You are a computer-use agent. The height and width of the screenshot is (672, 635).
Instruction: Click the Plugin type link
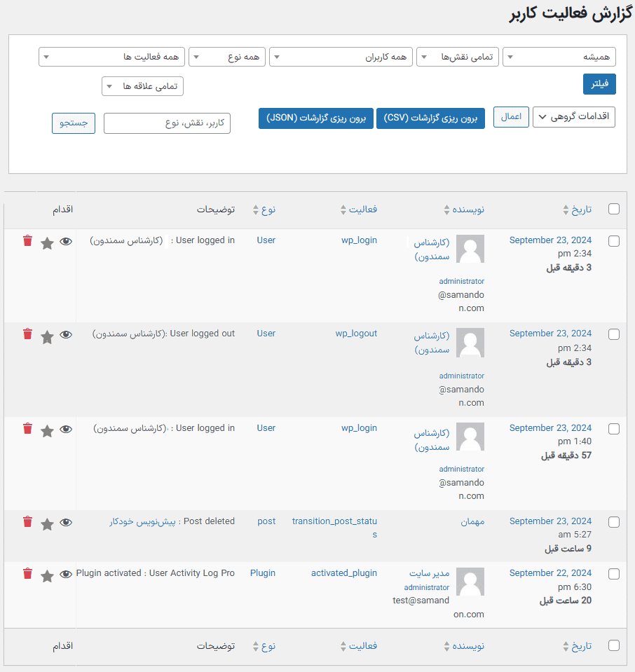[263, 573]
